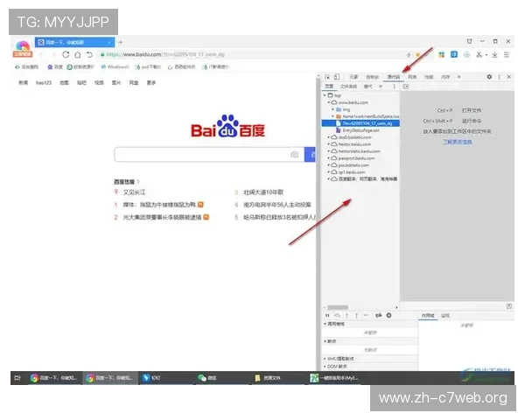Click the browser home icon
This screenshot has width=525, height=420.
point(77,53)
